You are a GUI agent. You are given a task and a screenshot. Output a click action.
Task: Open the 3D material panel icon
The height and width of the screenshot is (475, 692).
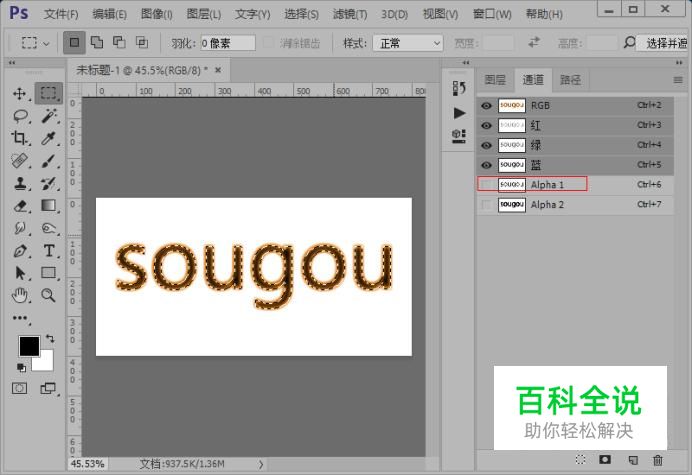tap(459, 136)
